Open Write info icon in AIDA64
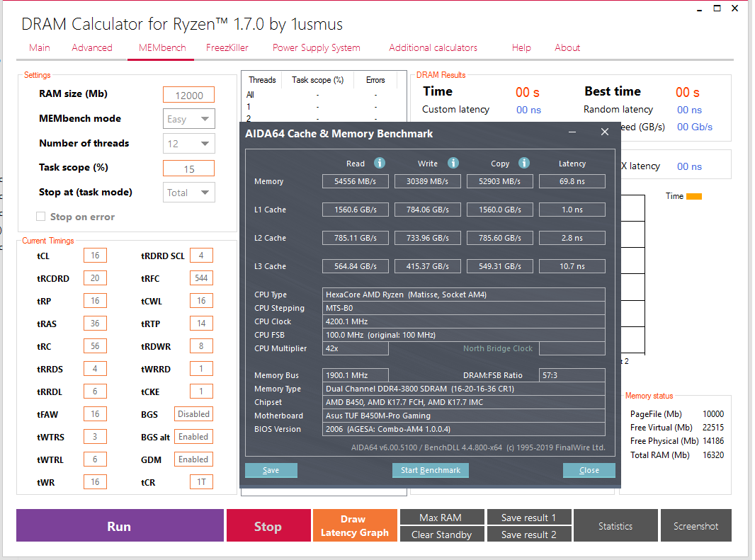This screenshot has width=755, height=560. 453,164
